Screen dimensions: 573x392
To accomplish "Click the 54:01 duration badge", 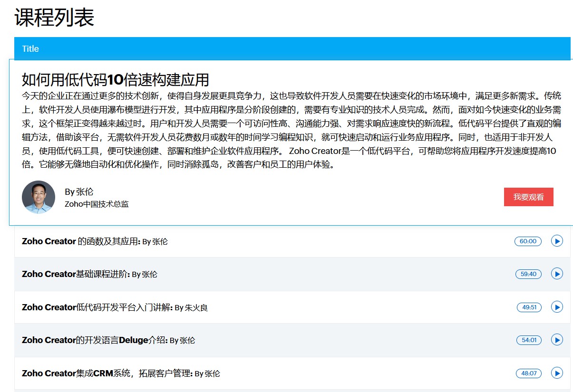I will (x=529, y=340).
